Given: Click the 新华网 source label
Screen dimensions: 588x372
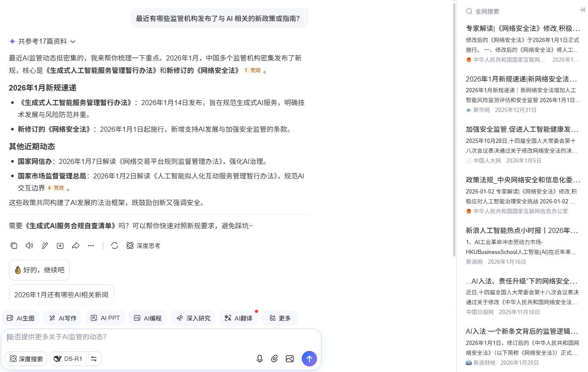Looking at the screenshot, I should (x=481, y=110).
